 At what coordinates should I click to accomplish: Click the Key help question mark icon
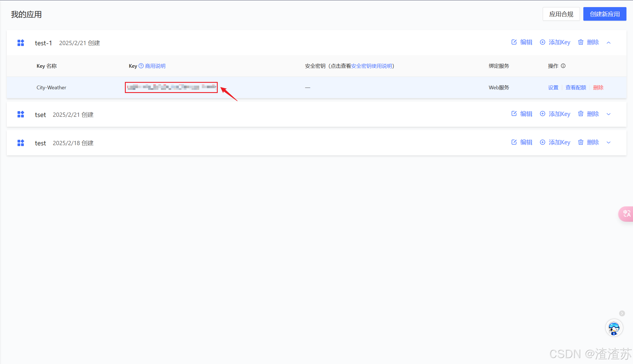[141, 66]
